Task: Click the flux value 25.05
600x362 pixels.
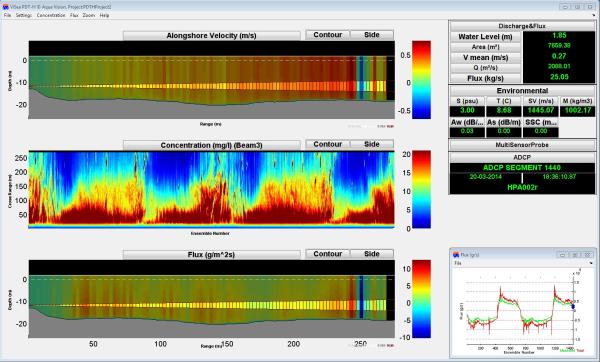Action: click(559, 77)
